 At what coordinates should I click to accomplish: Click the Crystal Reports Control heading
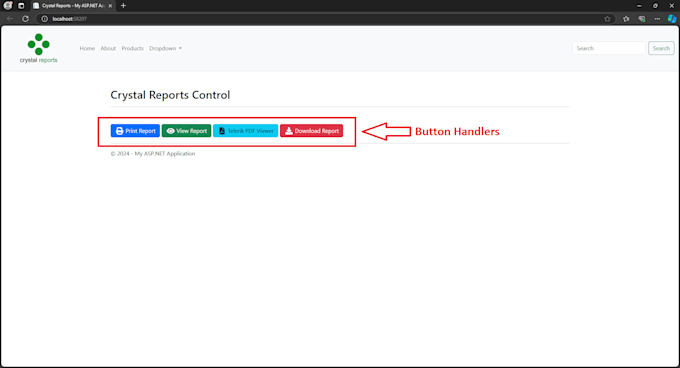click(170, 95)
